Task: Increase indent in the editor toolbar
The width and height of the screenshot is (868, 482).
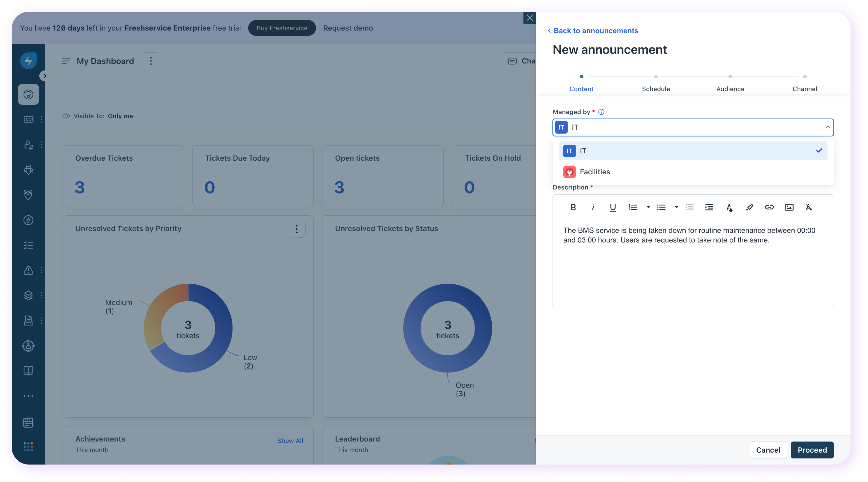Action: point(709,207)
